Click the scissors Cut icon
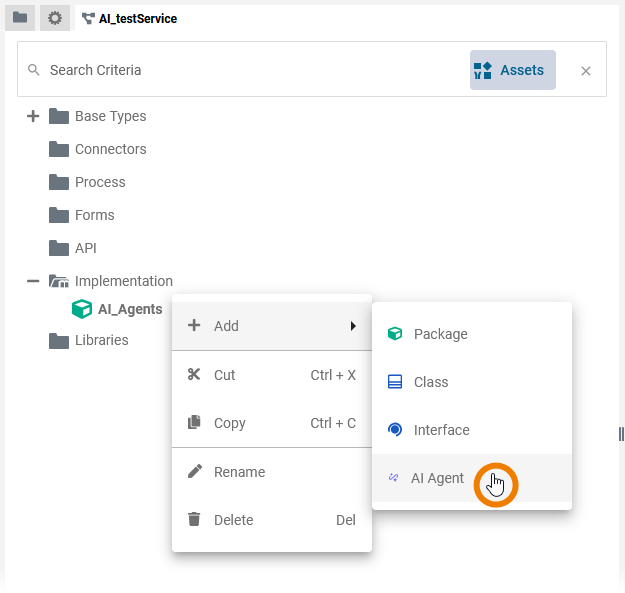 194,375
